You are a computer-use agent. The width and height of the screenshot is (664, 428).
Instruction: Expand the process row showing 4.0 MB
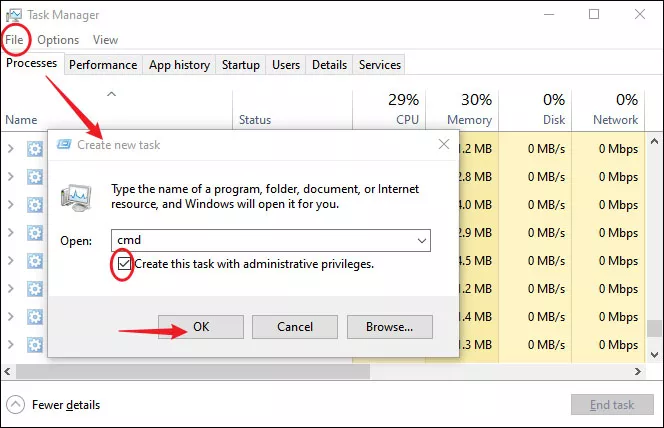tap(11, 204)
